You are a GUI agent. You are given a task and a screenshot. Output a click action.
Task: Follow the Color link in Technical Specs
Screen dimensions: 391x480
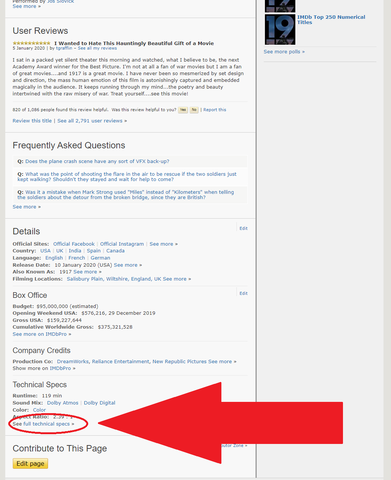(39, 410)
